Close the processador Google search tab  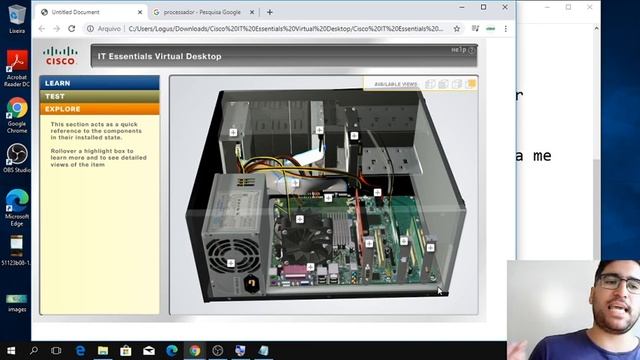252,12
